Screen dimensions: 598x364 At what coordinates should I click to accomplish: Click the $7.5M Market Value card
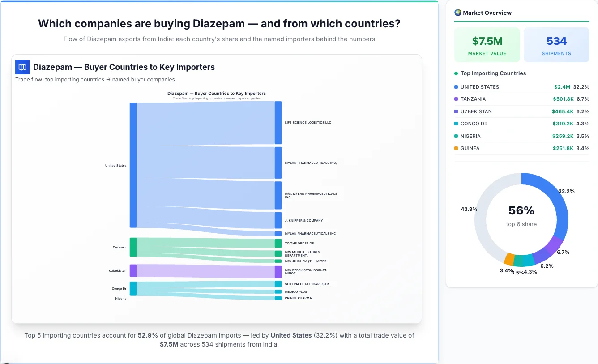(487, 44)
